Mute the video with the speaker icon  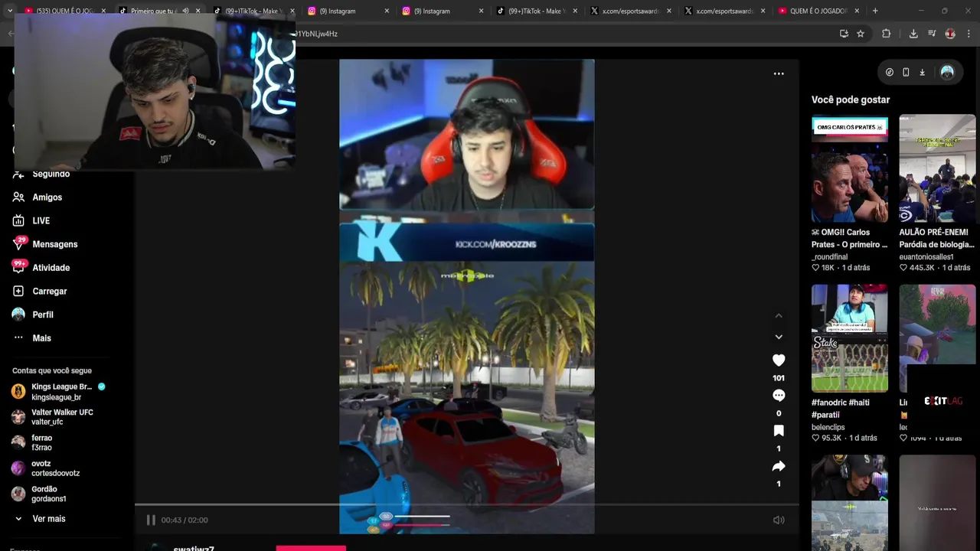pyautogui.click(x=779, y=520)
